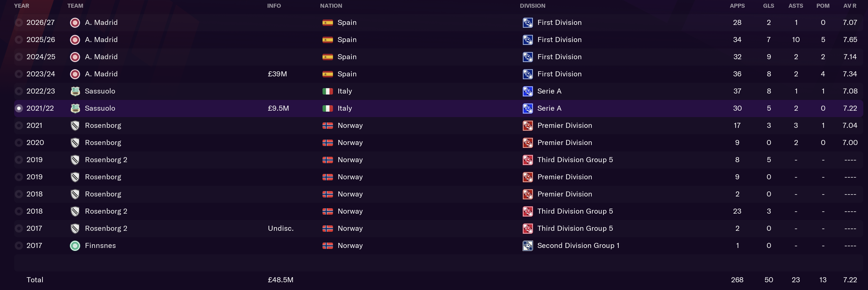Click the DIVISION column header

click(x=532, y=6)
